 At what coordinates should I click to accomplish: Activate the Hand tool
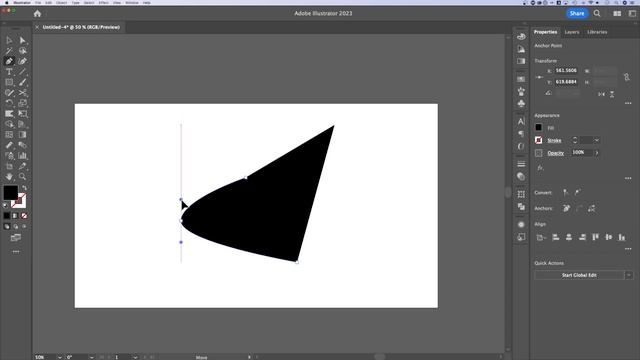(9, 177)
